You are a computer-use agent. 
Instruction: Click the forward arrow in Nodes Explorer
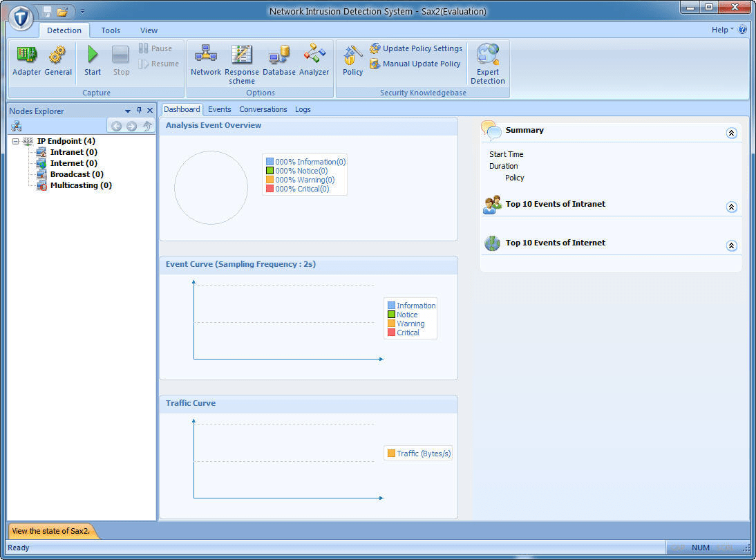pos(131,127)
